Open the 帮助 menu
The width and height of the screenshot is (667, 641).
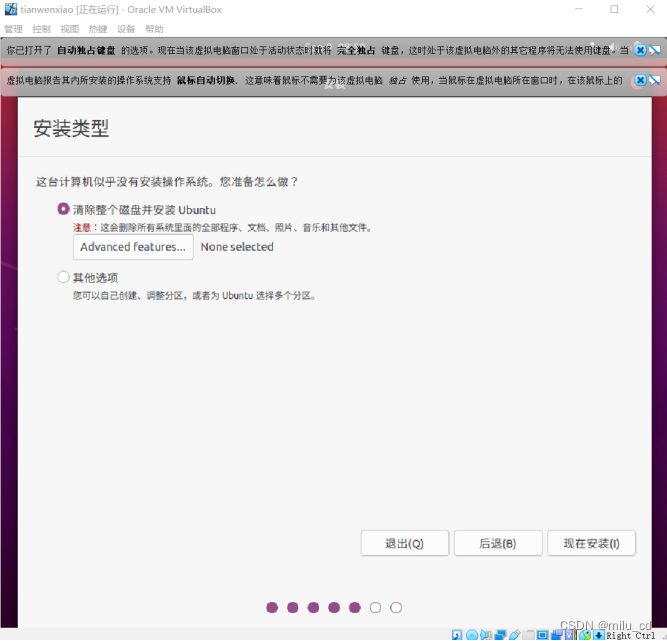click(154, 29)
